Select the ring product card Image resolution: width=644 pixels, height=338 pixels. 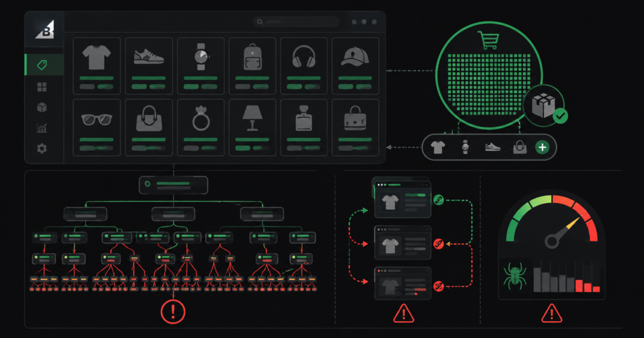[x=201, y=127]
